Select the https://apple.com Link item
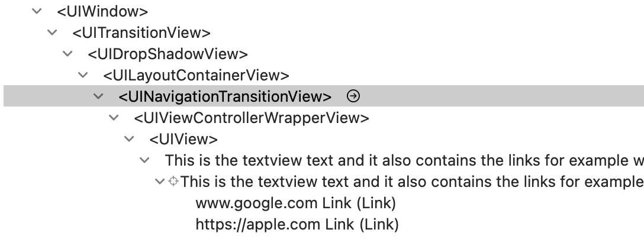 (297, 224)
